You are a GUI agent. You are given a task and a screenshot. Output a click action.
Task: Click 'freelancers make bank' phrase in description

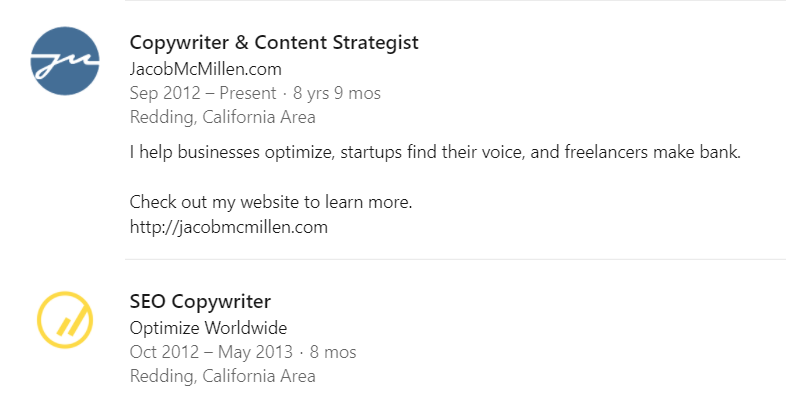pyautogui.click(x=653, y=152)
